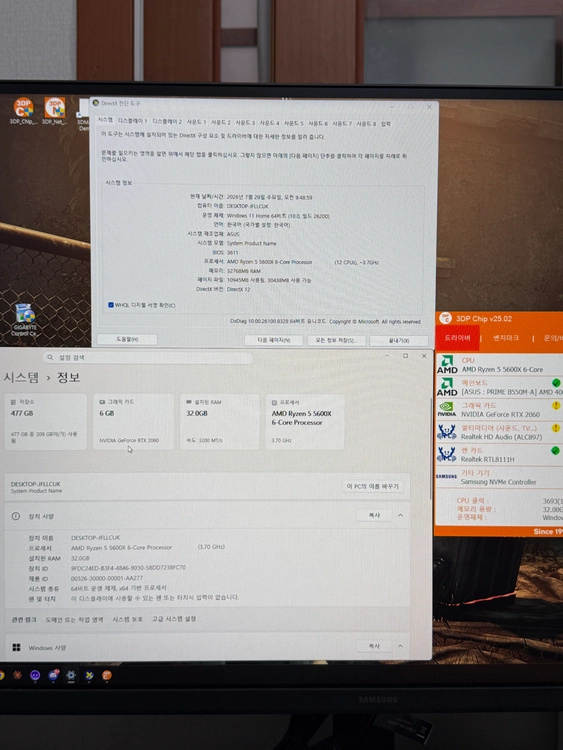The width and height of the screenshot is (563, 750).
Task: Click the 이 PC의 이름 바꾸기 button
Action: tap(373, 486)
